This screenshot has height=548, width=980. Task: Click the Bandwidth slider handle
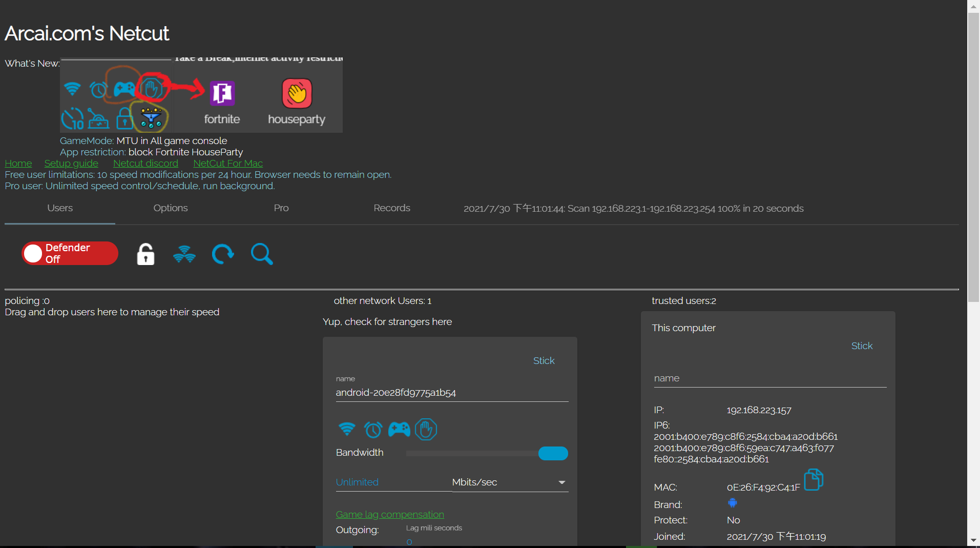553,453
